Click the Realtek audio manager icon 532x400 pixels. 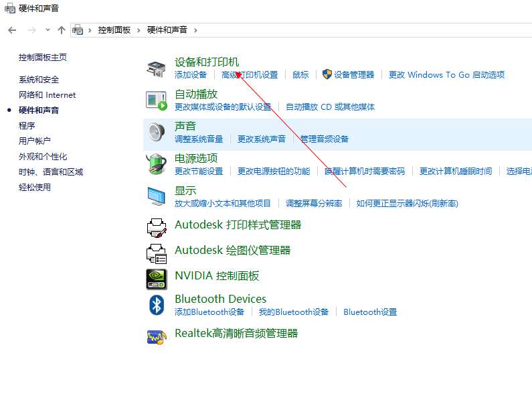pyautogui.click(x=157, y=337)
